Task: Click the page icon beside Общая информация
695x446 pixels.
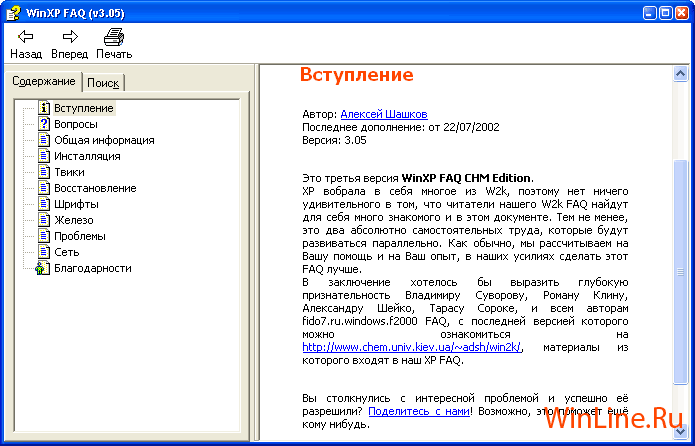Action: (x=43, y=140)
